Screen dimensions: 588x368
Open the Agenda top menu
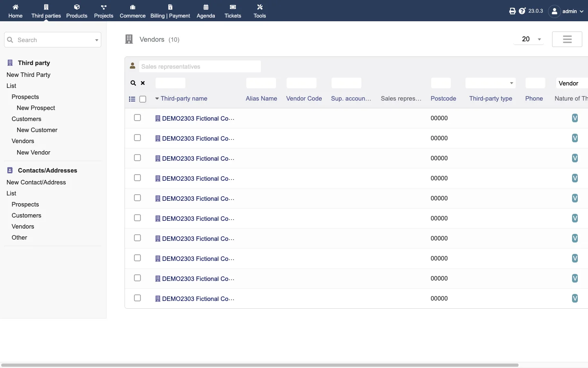pyautogui.click(x=206, y=11)
